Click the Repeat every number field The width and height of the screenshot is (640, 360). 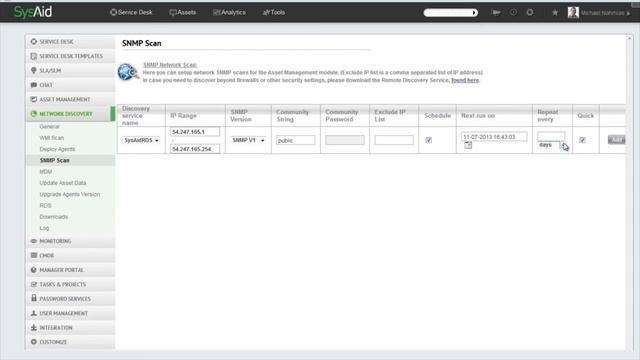[x=551, y=136]
